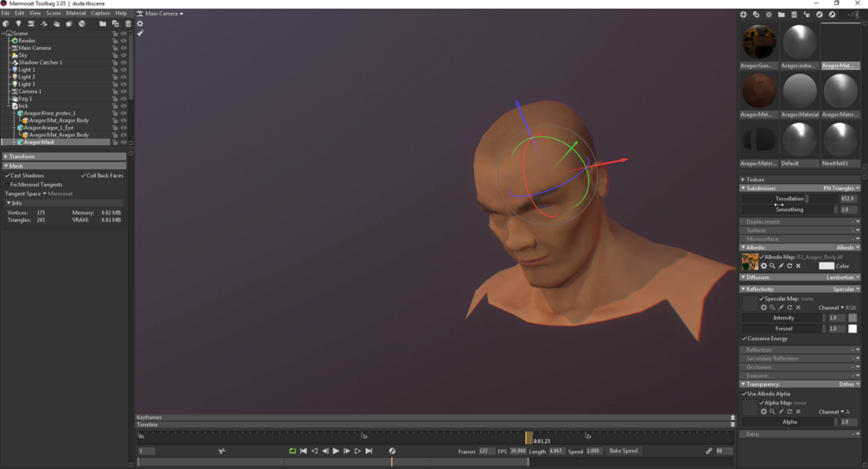
Task: Click the Fresnel white color swatch
Action: (852, 328)
